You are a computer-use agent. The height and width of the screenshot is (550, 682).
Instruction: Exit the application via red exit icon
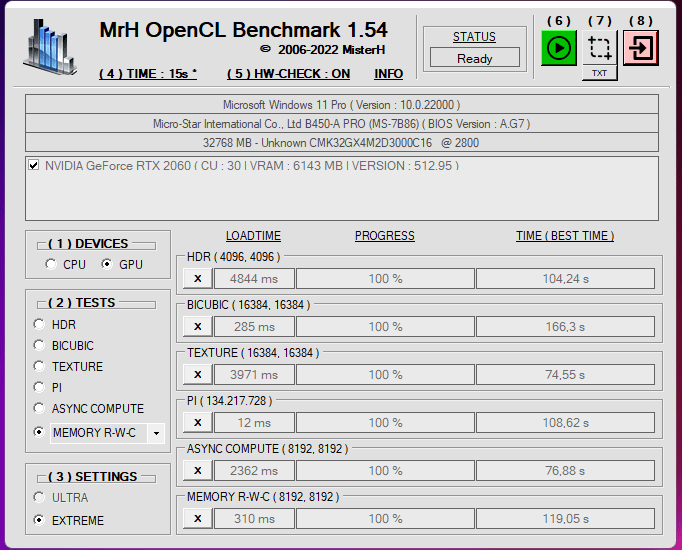(641, 48)
